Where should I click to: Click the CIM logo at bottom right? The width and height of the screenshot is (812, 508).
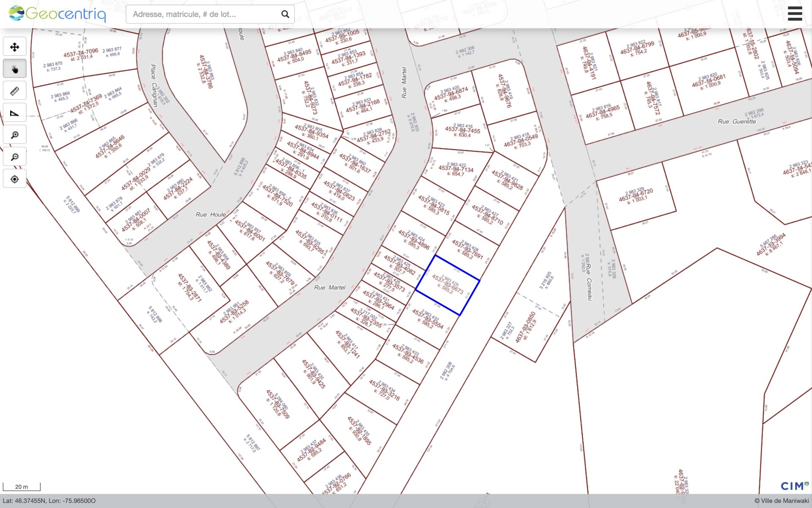(x=794, y=486)
